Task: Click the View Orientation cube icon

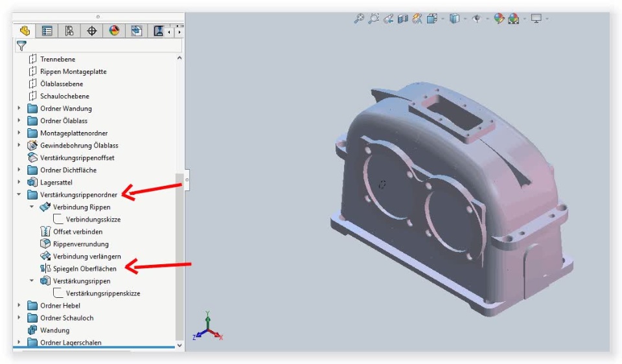Action: 432,18
